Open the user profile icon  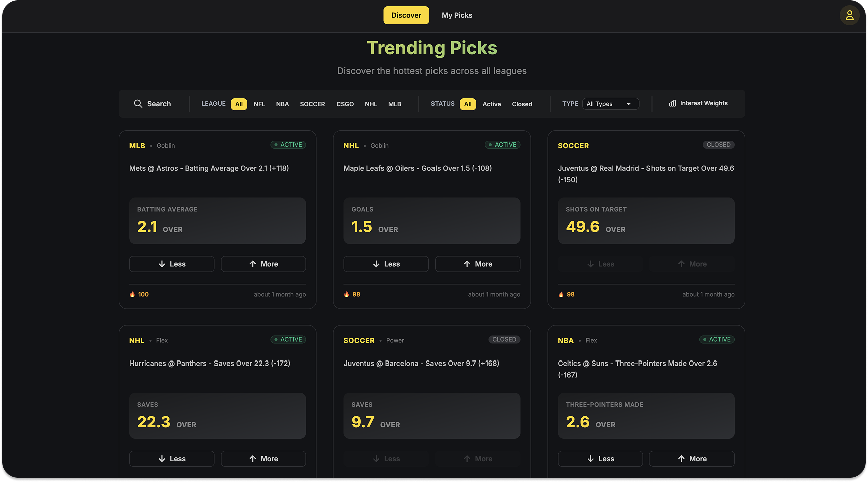(x=849, y=15)
